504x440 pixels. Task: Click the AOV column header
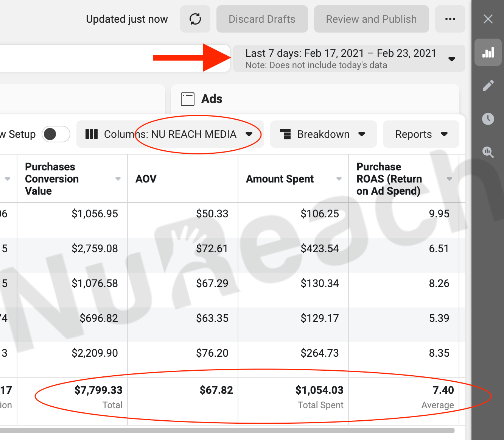146,179
